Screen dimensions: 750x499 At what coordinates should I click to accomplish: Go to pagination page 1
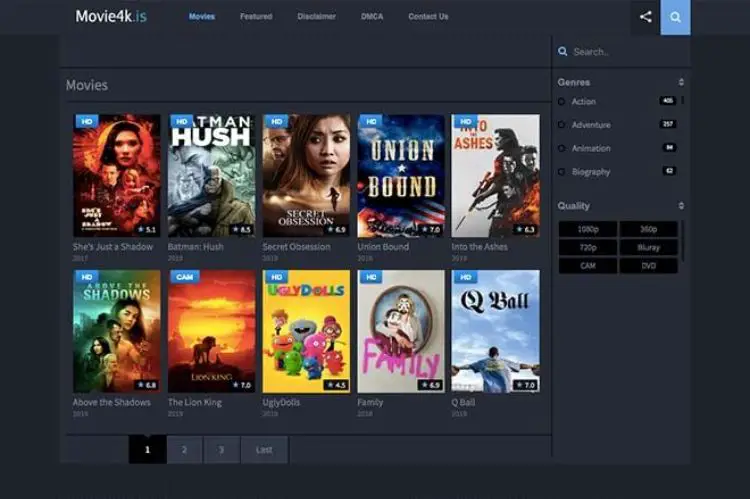pyautogui.click(x=147, y=450)
